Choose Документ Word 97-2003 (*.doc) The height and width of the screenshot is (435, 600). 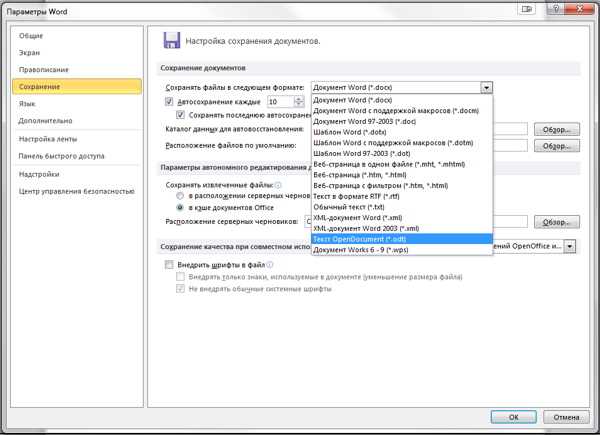point(402,121)
